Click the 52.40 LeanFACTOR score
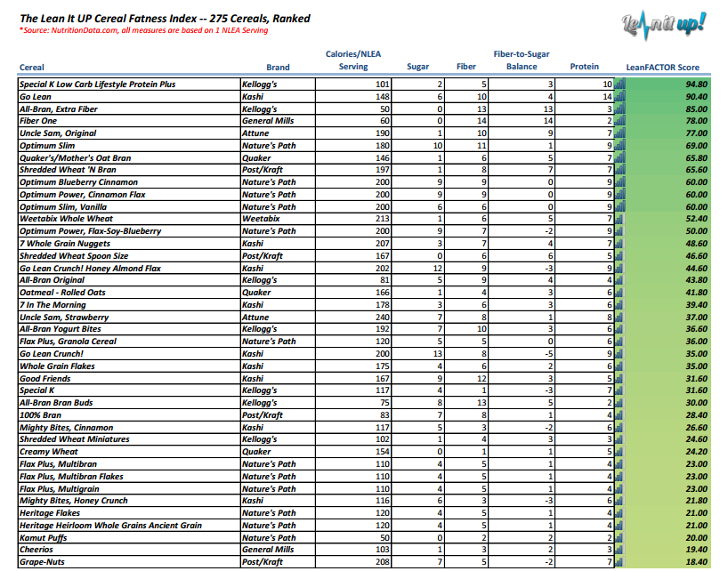Image resolution: width=728 pixels, height=571 pixels. coord(697,219)
